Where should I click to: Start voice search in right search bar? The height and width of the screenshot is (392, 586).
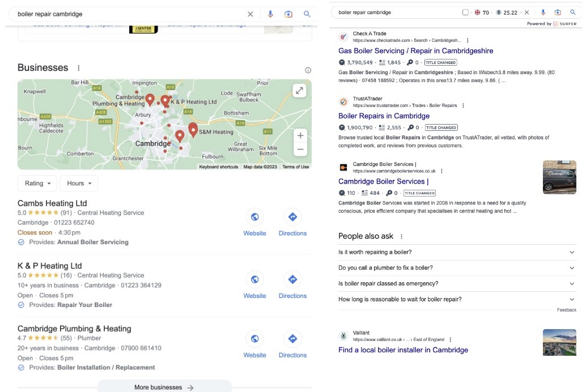click(x=543, y=12)
